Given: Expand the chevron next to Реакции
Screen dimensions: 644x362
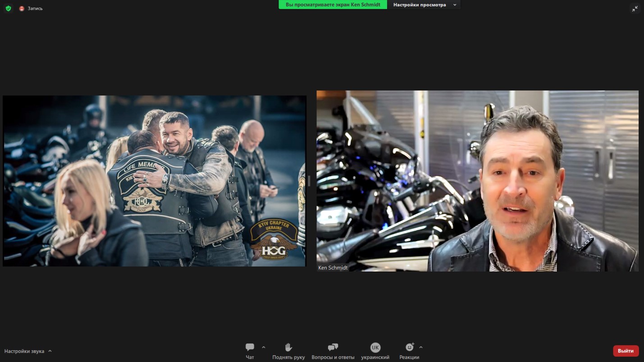Looking at the screenshot, I should [421, 347].
